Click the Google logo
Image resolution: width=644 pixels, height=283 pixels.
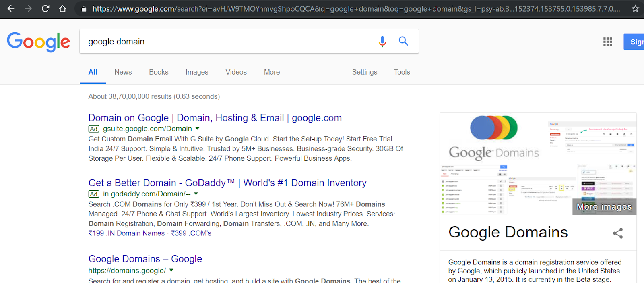39,42
